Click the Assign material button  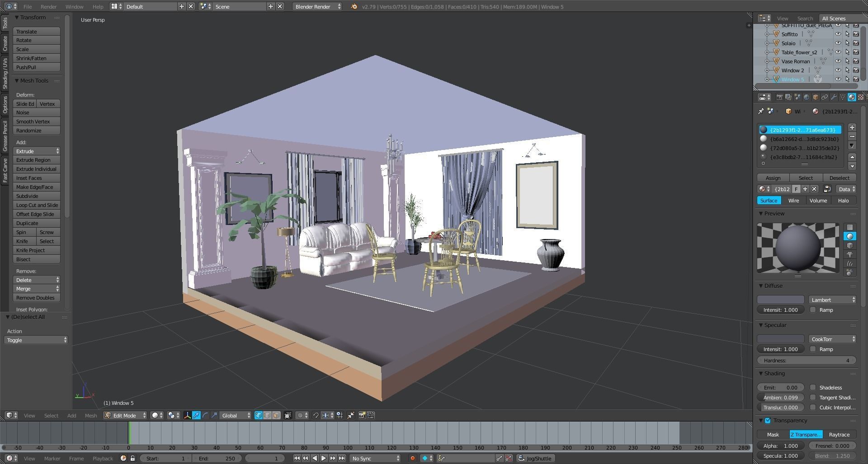click(x=773, y=178)
